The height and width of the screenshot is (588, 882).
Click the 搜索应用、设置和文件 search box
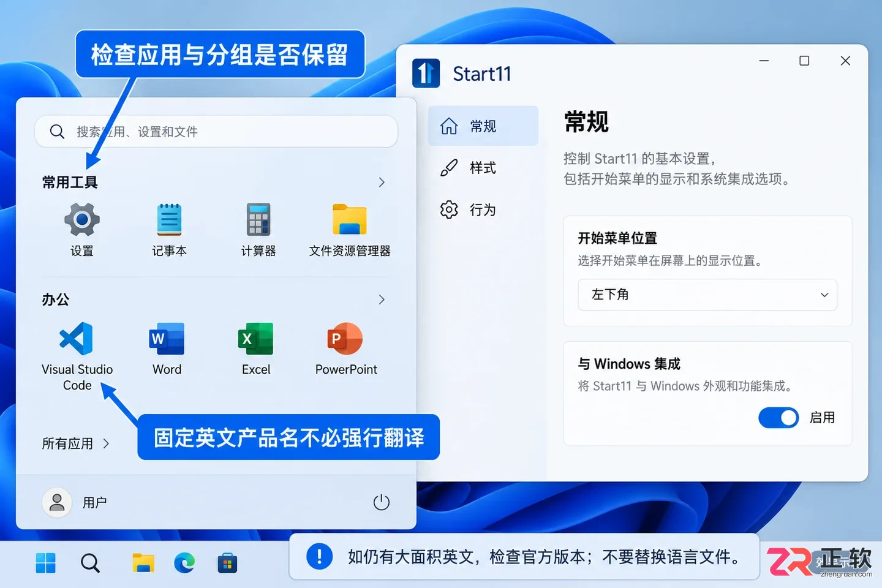216,132
